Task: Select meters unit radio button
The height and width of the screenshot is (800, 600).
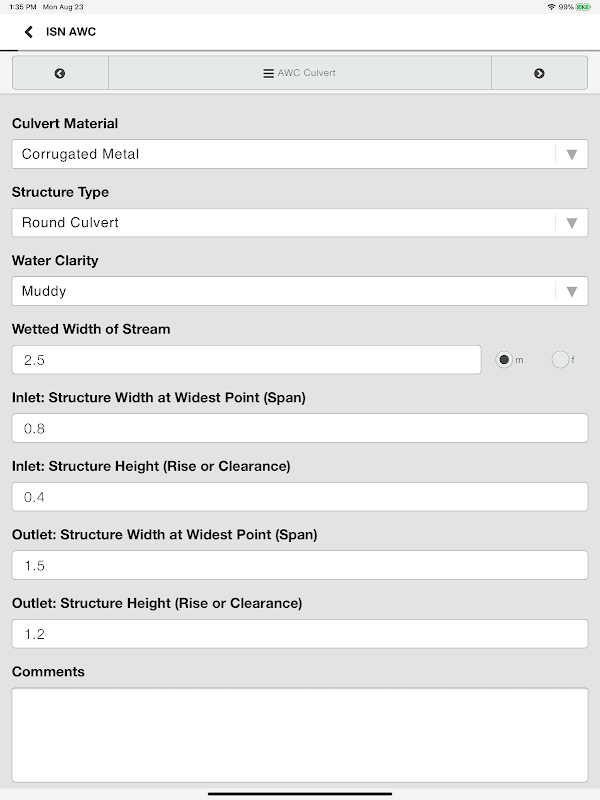Action: [x=504, y=360]
